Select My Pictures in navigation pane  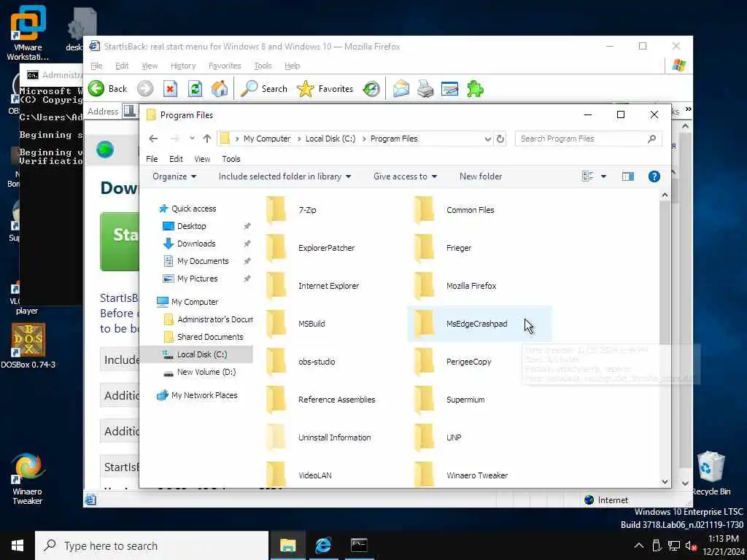[x=197, y=279]
